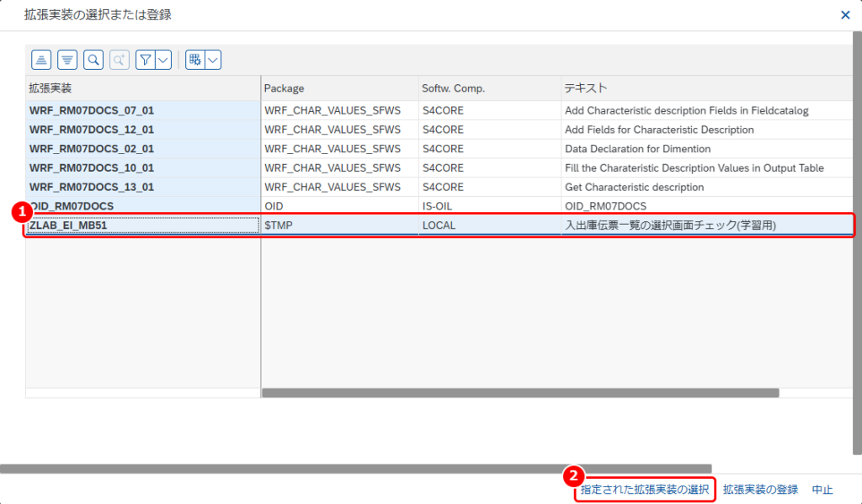
Task: Click the 指定された拡張実装の選択 button
Action: pos(645,489)
